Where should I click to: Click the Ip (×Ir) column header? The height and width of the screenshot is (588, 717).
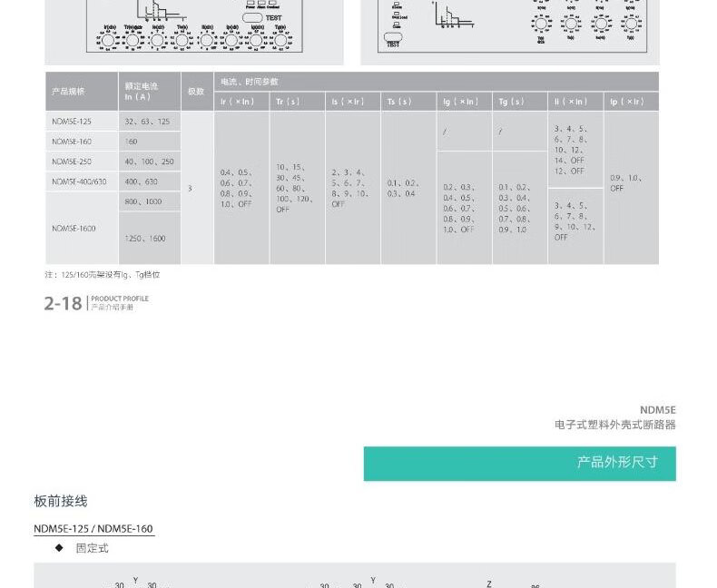(x=630, y=102)
